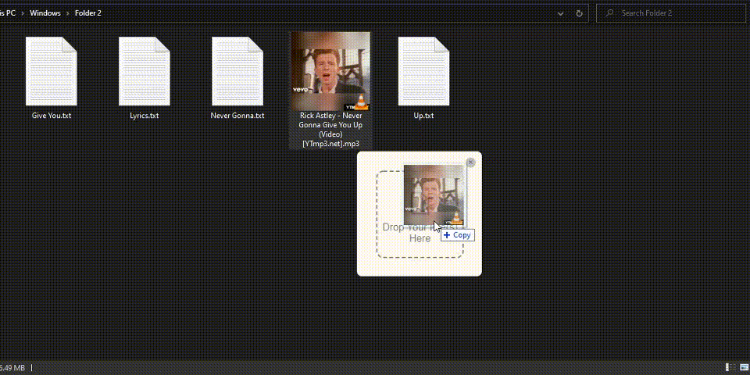Select the Up.txt file icon
The height and width of the screenshot is (375, 751).
[x=423, y=71]
